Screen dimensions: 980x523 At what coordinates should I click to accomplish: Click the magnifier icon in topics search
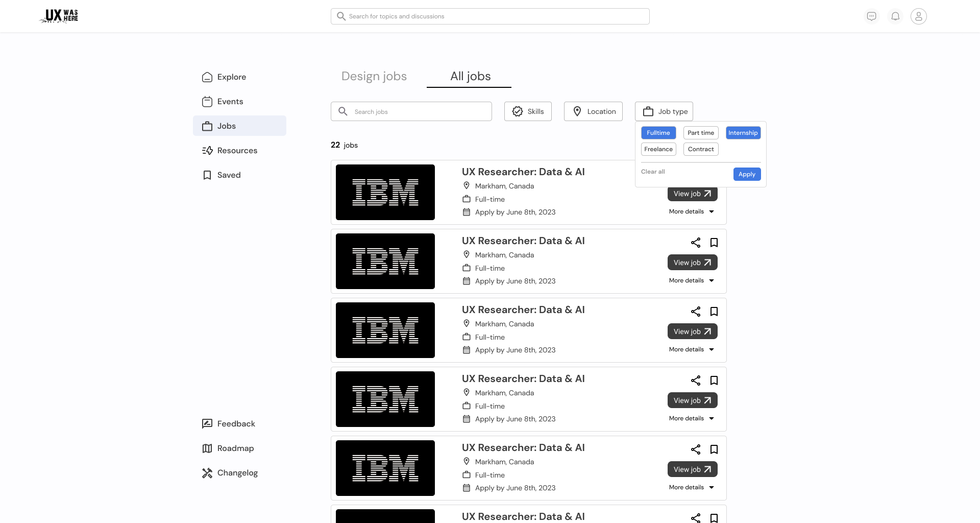point(341,16)
